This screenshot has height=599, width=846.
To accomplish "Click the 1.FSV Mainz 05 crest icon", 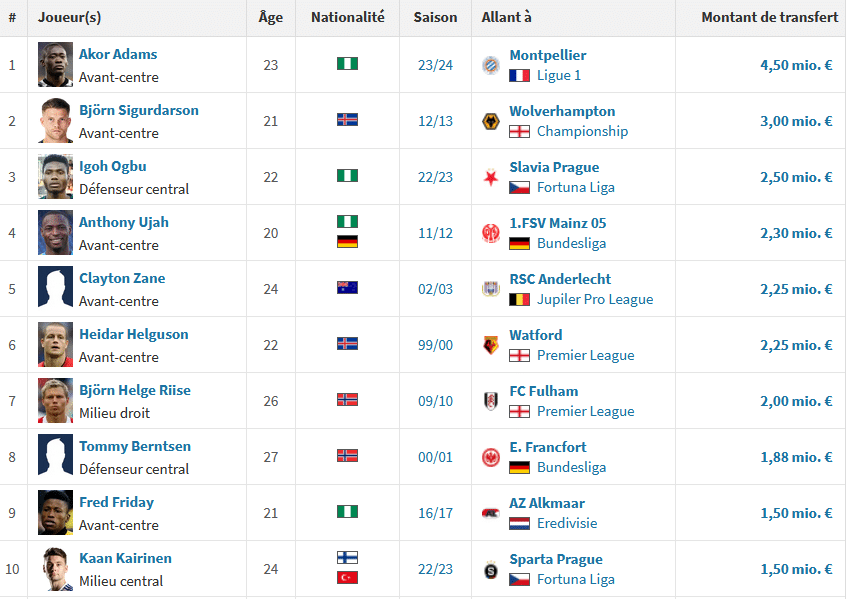I will [490, 233].
